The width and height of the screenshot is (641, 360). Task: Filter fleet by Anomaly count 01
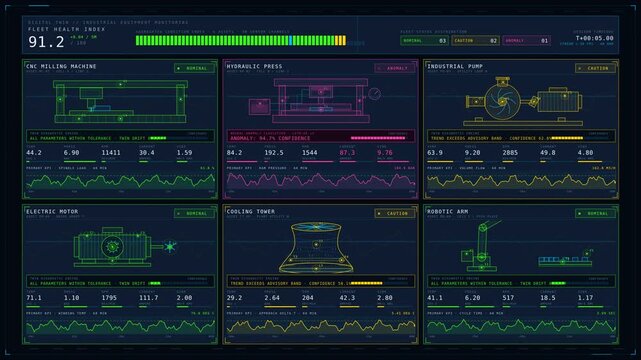(x=527, y=40)
